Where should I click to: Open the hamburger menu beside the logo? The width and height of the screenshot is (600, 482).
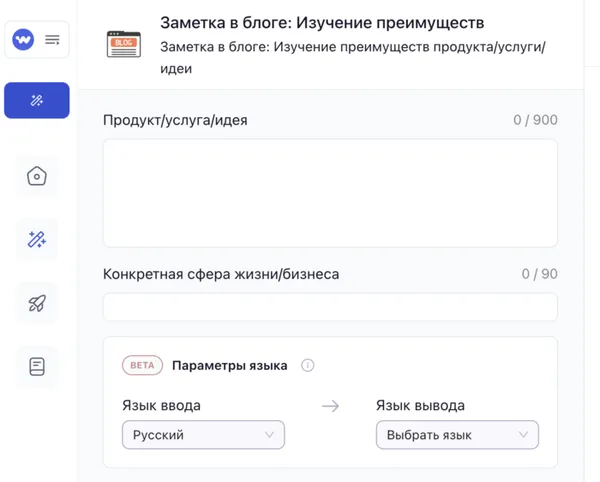[52, 40]
